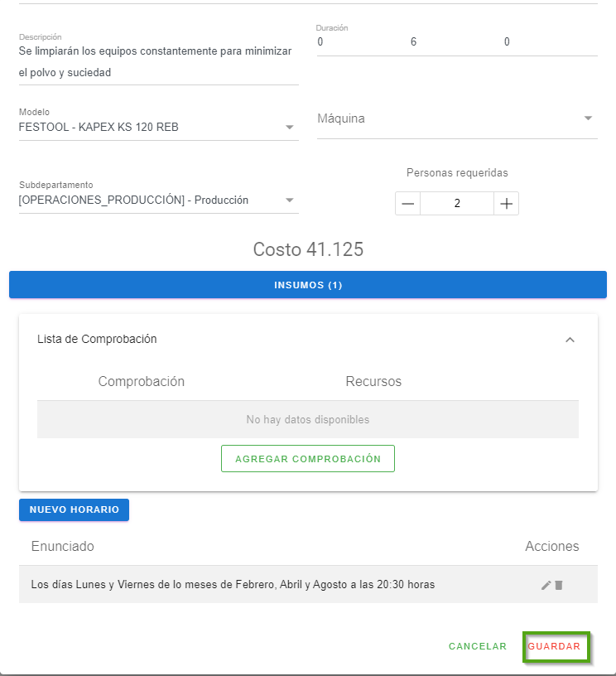This screenshot has height=676, width=616.
Task: Focus the Personas requeridas number field
Action: pyautogui.click(x=457, y=204)
